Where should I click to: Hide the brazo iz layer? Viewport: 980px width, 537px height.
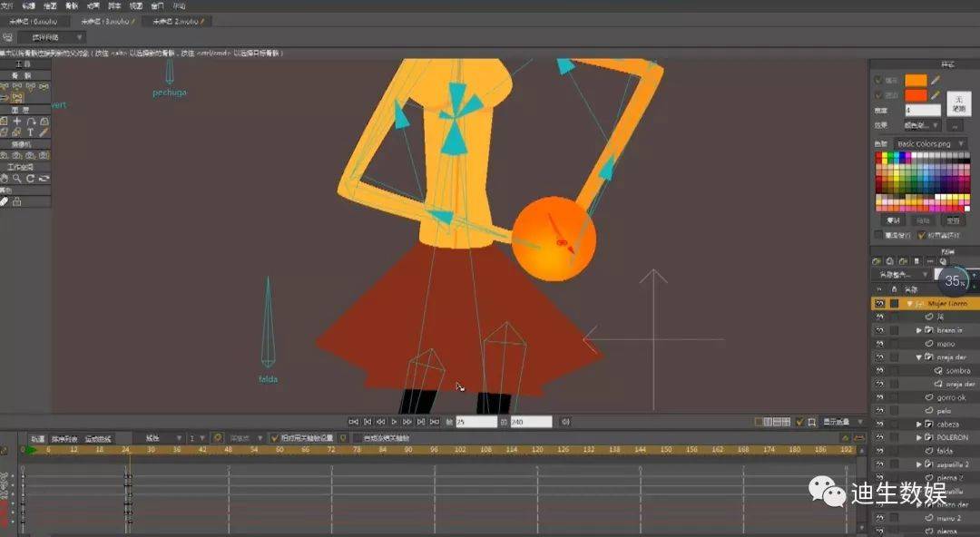coord(879,330)
